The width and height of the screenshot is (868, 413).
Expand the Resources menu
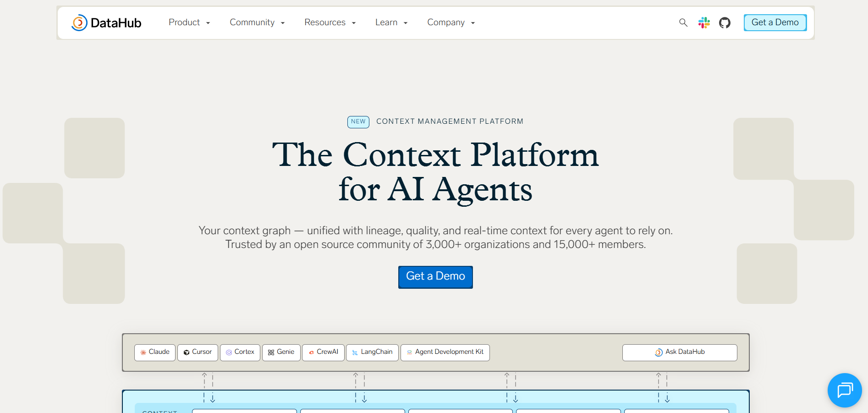pyautogui.click(x=330, y=22)
